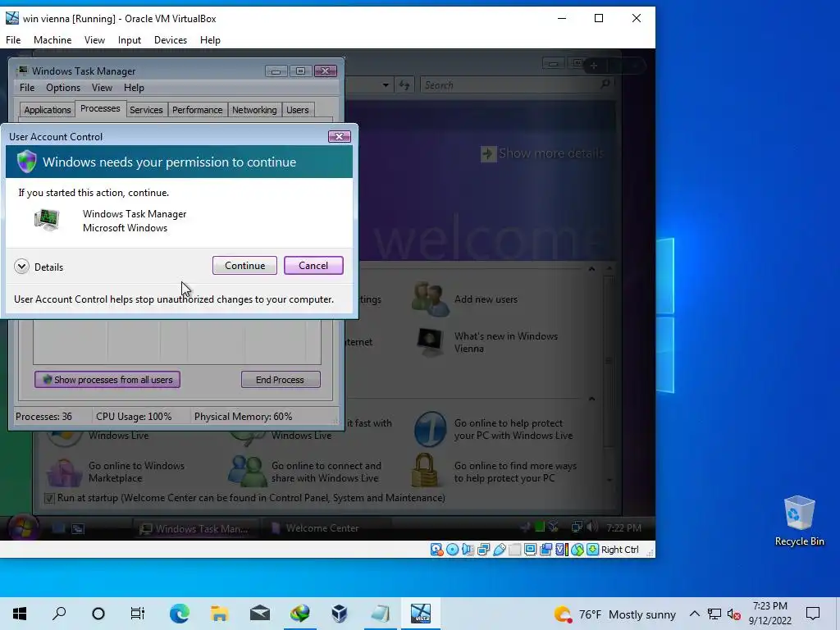Click the End Process button
This screenshot has height=630, width=840.
pyautogui.click(x=281, y=379)
